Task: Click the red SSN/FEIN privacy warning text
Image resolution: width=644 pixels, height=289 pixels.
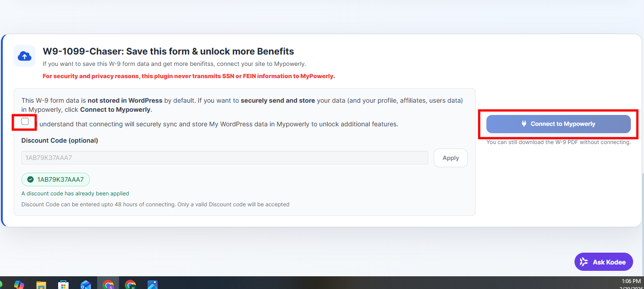Action: [188, 76]
